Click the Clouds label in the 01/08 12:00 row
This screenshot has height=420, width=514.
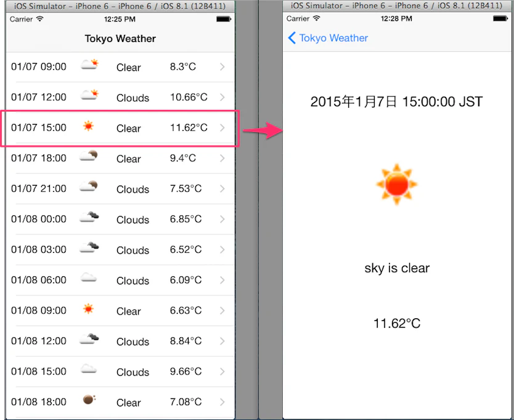tap(133, 342)
